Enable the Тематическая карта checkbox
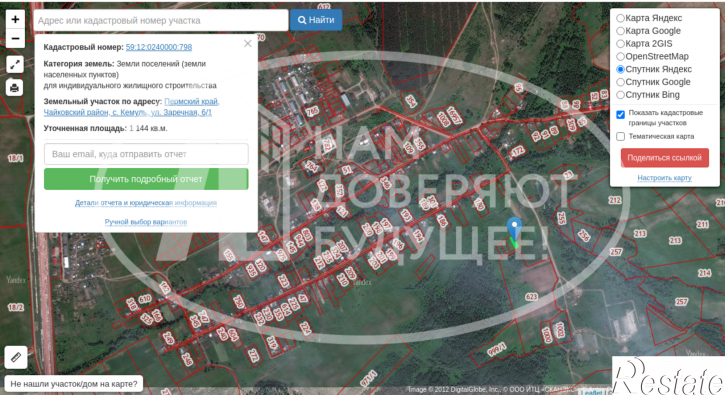Screen dimensions: 725x395 pyautogui.click(x=621, y=136)
